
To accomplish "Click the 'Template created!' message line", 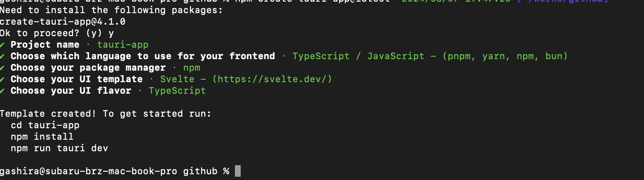I will pyautogui.click(x=106, y=113).
